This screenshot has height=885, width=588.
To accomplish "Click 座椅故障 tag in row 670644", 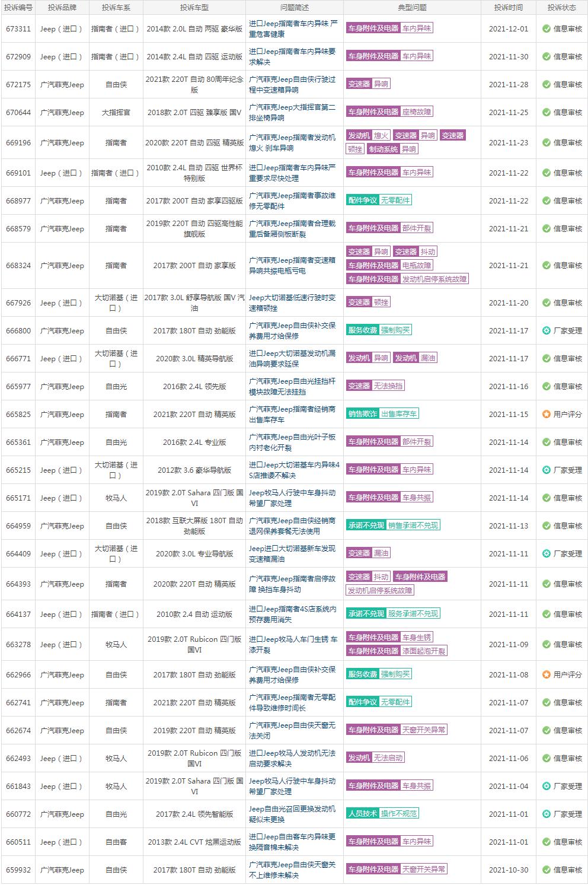I will click(x=417, y=112).
